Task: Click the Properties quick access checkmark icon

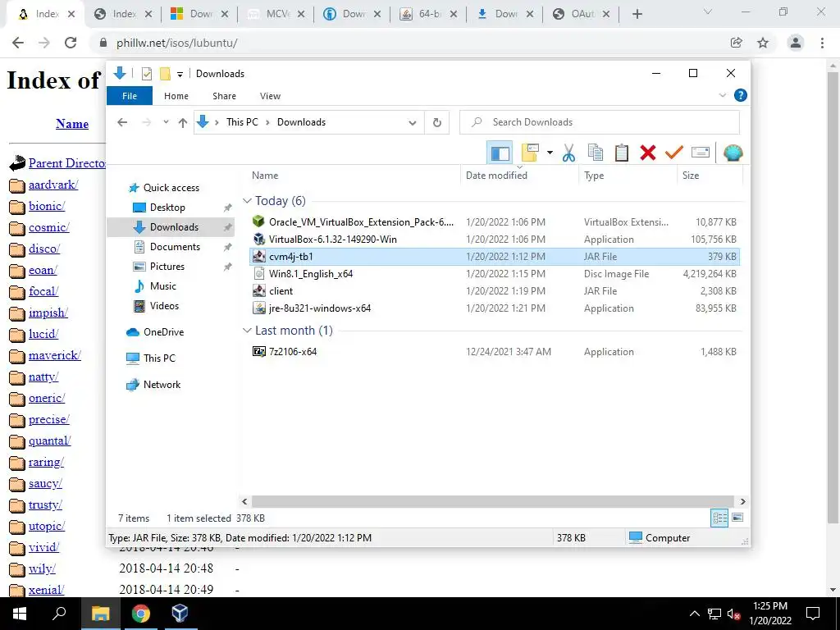Action: click(146, 74)
